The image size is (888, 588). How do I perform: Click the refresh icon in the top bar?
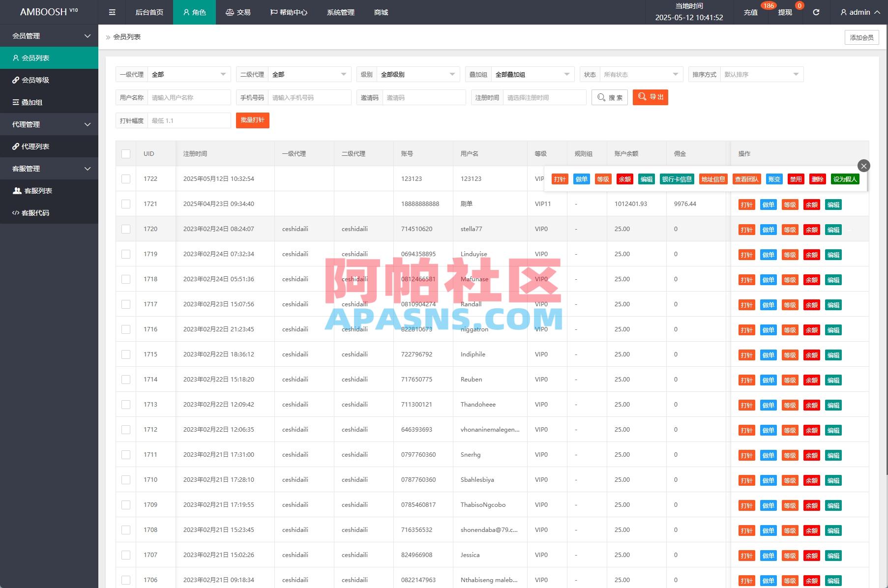pos(816,12)
